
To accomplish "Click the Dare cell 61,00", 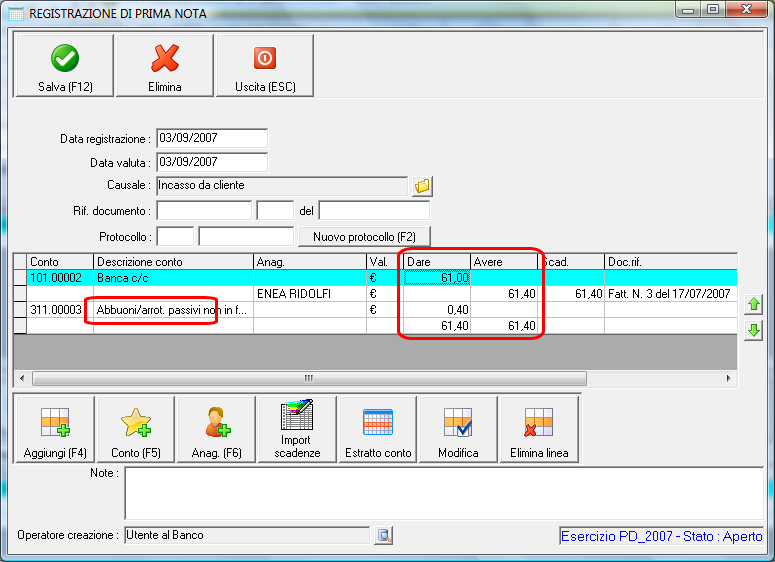I will [436, 278].
